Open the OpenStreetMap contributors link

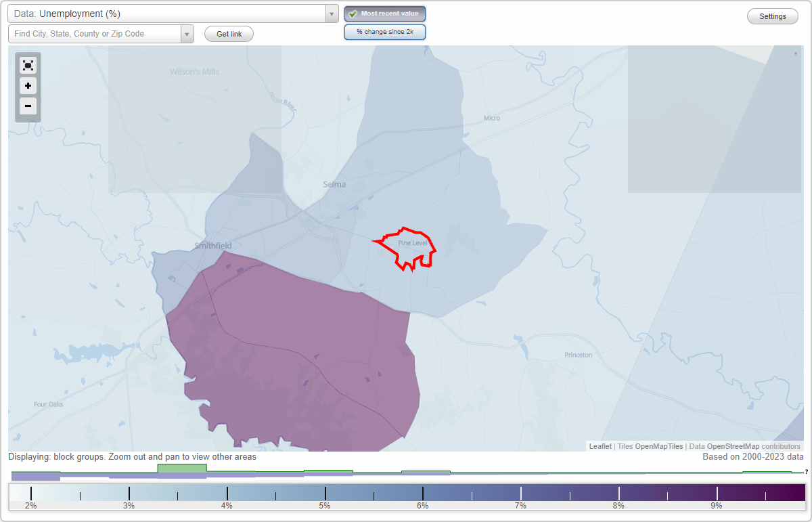[x=734, y=446]
